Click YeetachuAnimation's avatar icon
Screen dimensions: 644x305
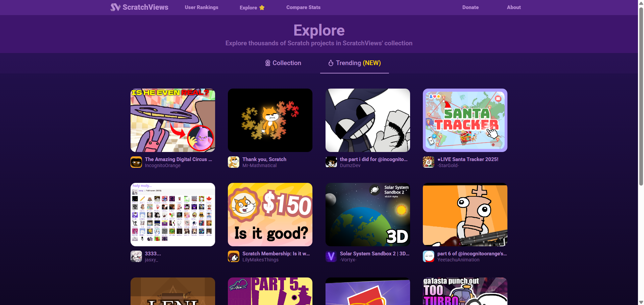point(429,256)
